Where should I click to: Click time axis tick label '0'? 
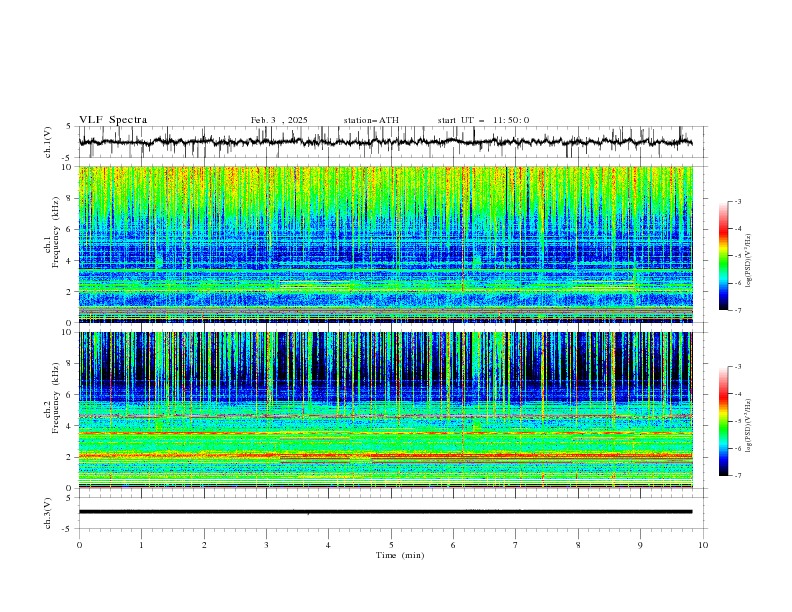pos(79,545)
